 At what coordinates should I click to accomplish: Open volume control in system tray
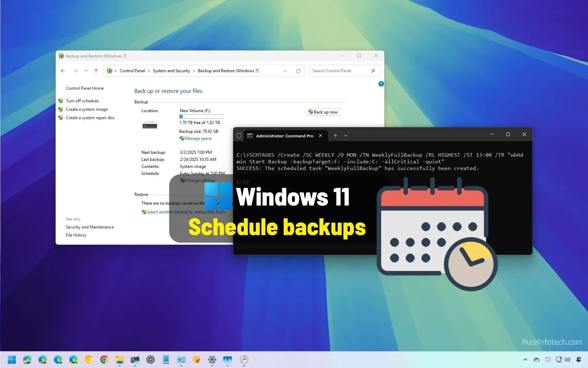(x=568, y=360)
